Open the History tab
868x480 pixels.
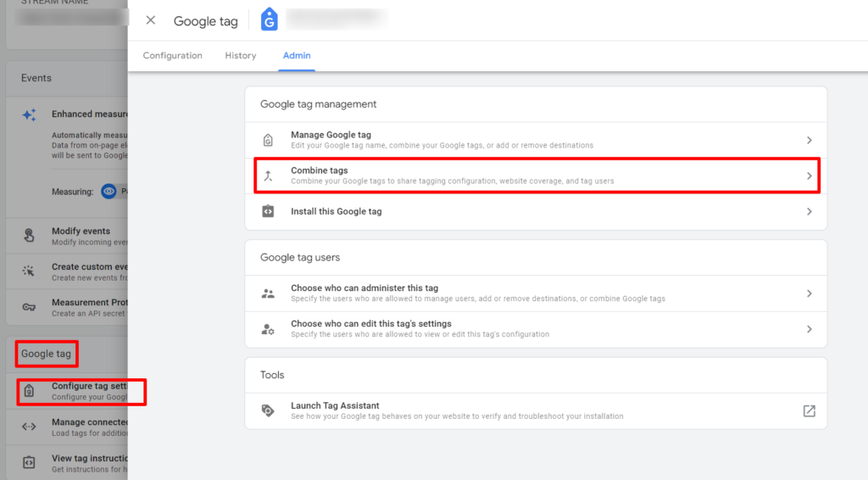coord(240,55)
